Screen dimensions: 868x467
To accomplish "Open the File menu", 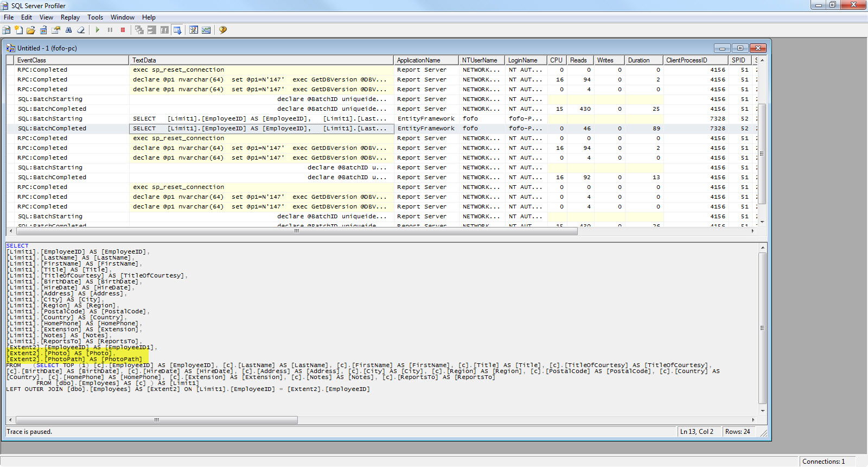I will tap(9, 17).
